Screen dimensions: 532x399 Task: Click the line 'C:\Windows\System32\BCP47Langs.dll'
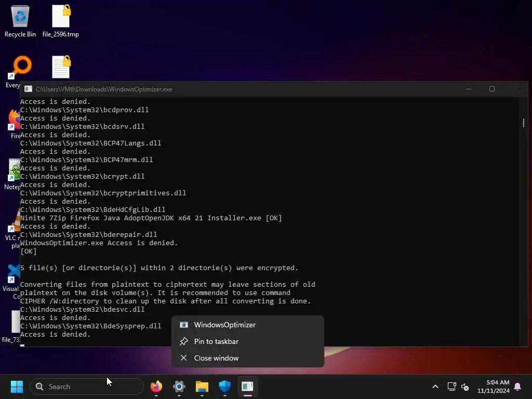pyautogui.click(x=90, y=143)
